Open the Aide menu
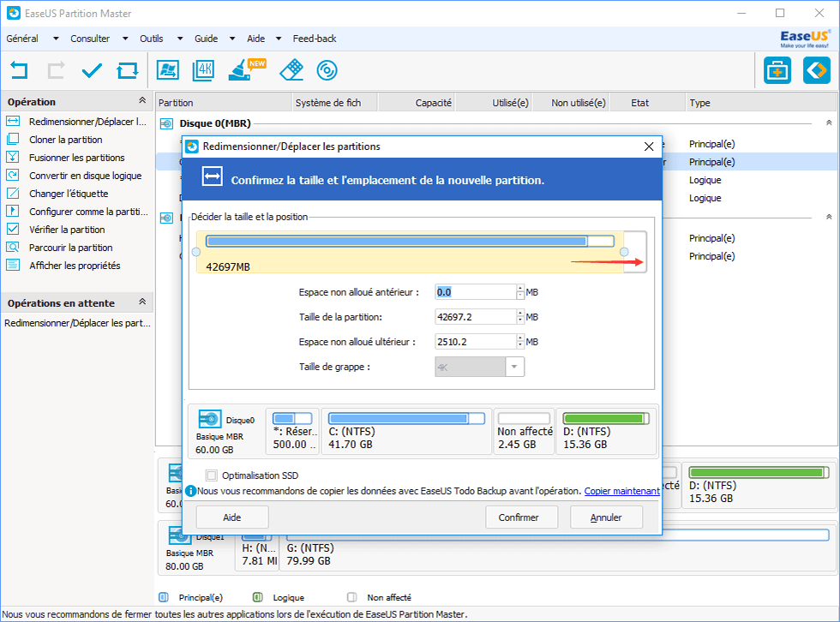 [264, 39]
